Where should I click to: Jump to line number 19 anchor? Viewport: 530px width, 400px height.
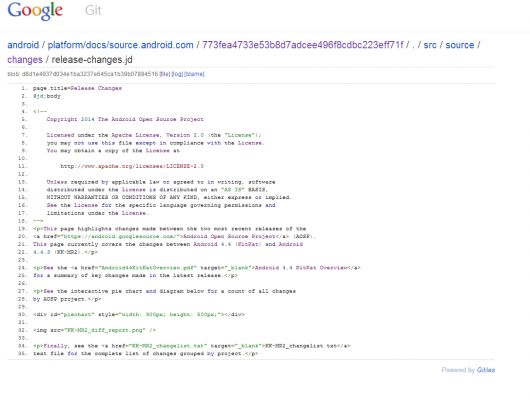pos(23,229)
